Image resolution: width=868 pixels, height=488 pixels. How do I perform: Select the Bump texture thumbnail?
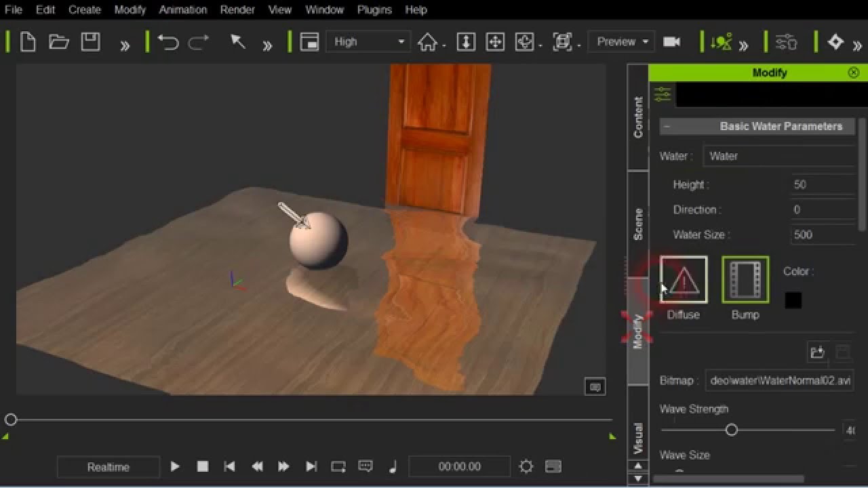745,279
